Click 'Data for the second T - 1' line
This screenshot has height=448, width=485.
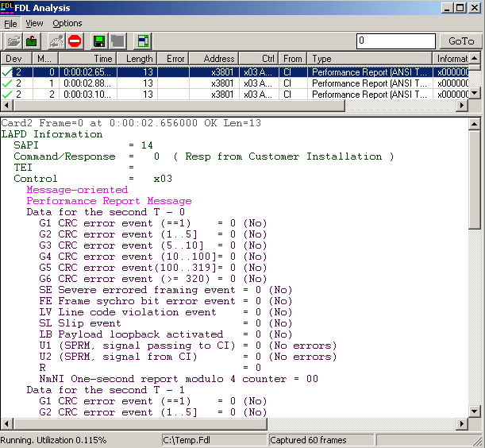click(106, 390)
